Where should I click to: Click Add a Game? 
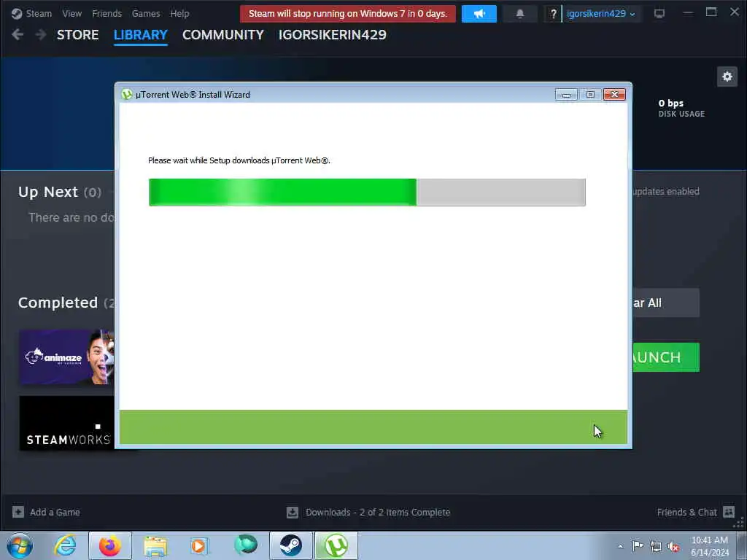tap(55, 513)
